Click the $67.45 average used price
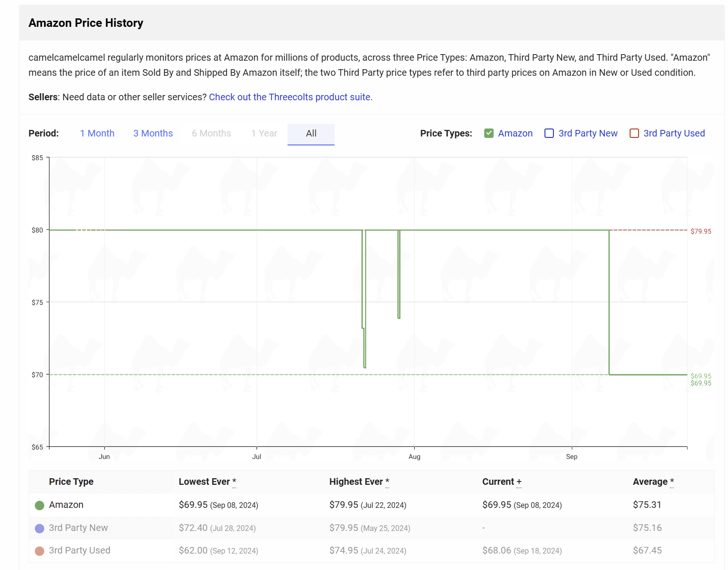The width and height of the screenshot is (728, 570). 647,551
